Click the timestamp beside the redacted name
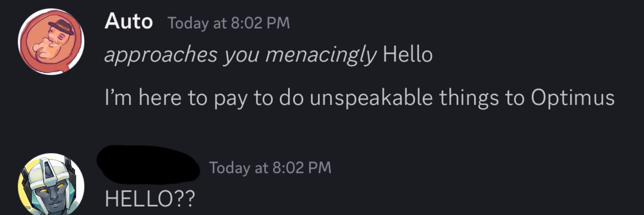 coord(270,167)
